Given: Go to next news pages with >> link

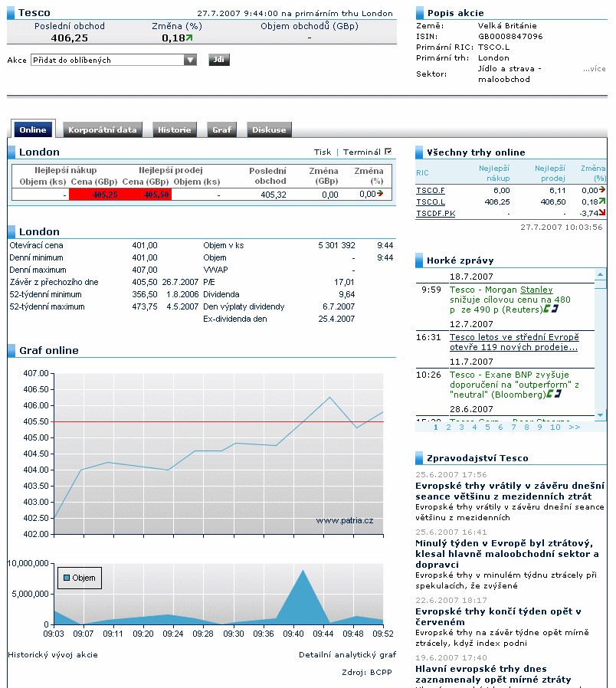Looking at the screenshot, I should click(575, 428).
